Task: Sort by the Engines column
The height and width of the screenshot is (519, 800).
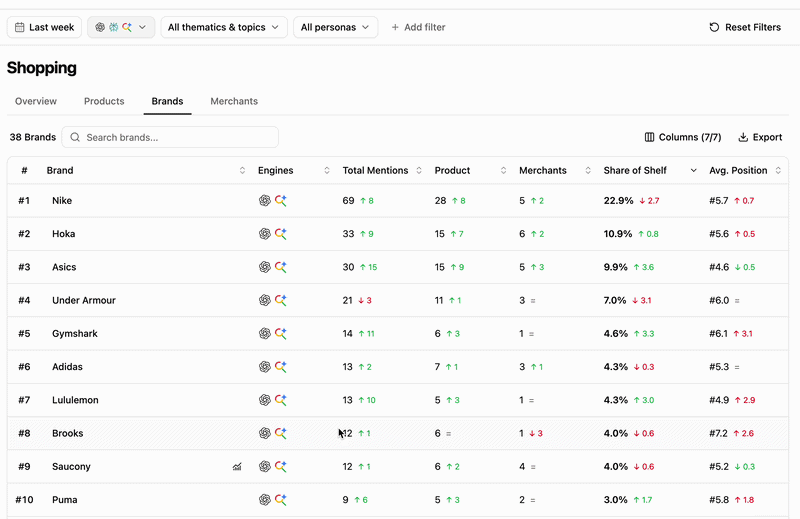Action: tap(293, 170)
